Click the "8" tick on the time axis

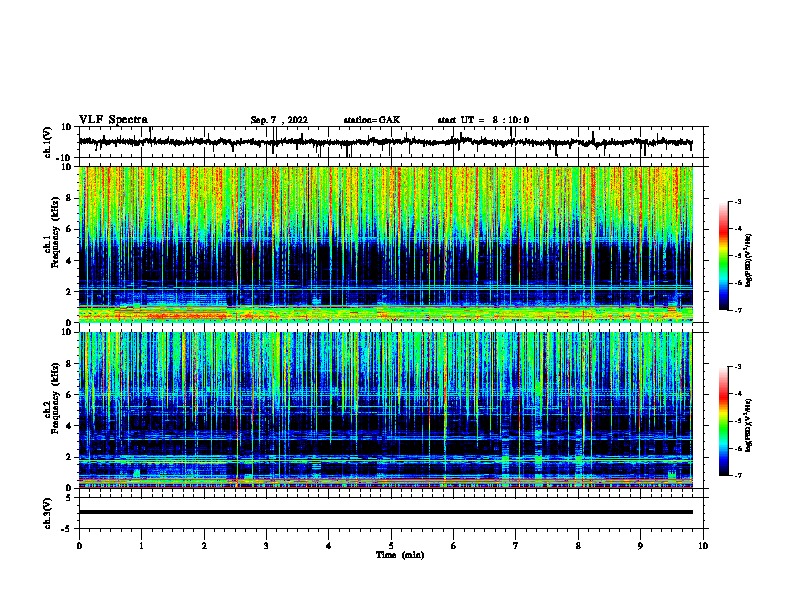pos(578,546)
